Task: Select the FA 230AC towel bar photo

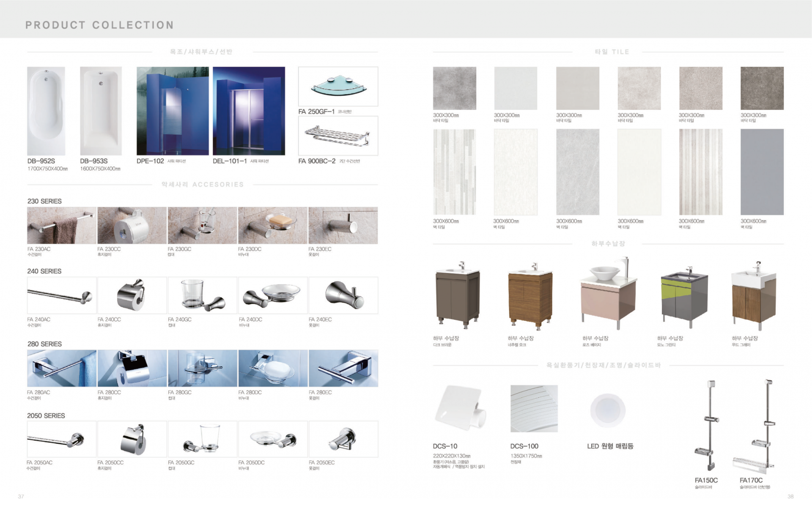Action: point(62,225)
